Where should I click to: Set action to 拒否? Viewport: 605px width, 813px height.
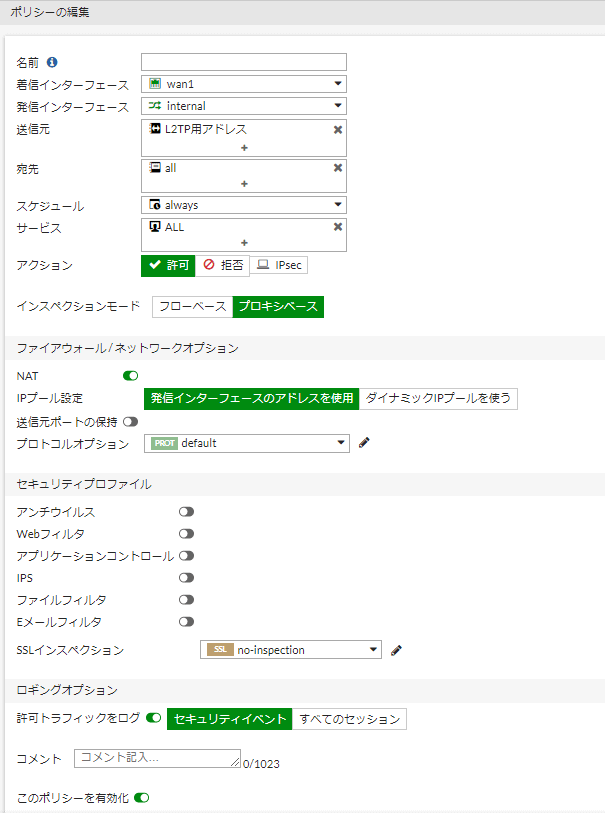(222, 265)
